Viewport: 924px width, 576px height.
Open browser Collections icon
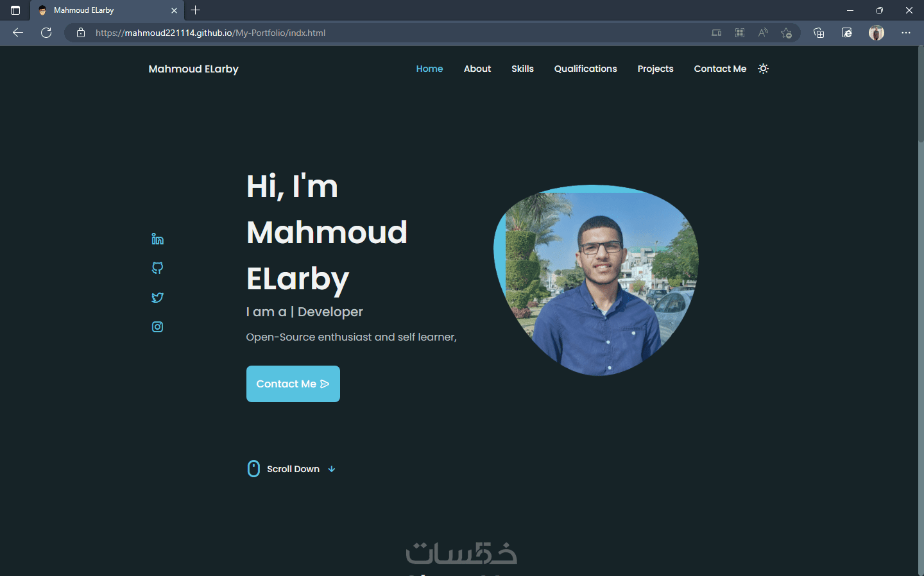[x=819, y=33]
